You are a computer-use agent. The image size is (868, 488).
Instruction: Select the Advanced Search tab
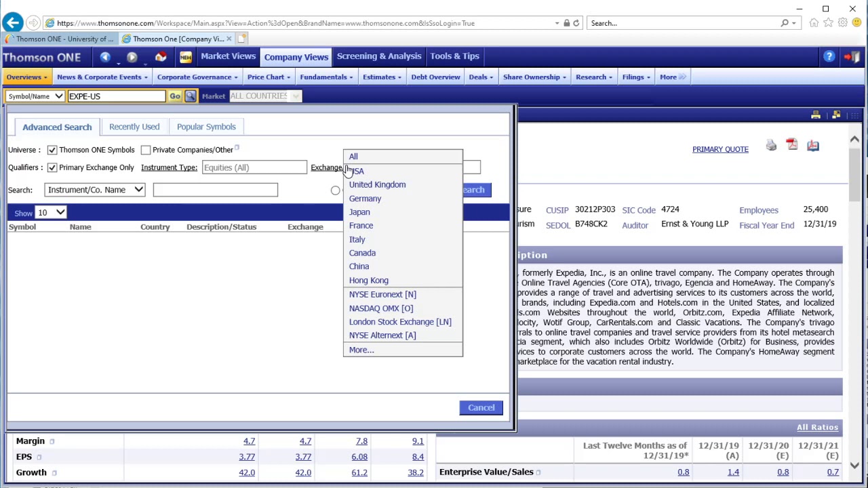click(57, 127)
